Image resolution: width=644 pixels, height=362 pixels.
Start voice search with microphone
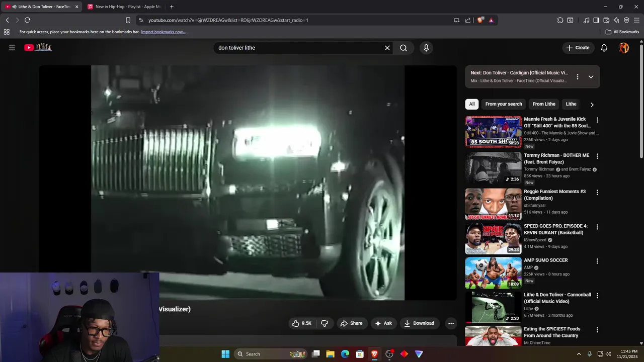tap(426, 48)
